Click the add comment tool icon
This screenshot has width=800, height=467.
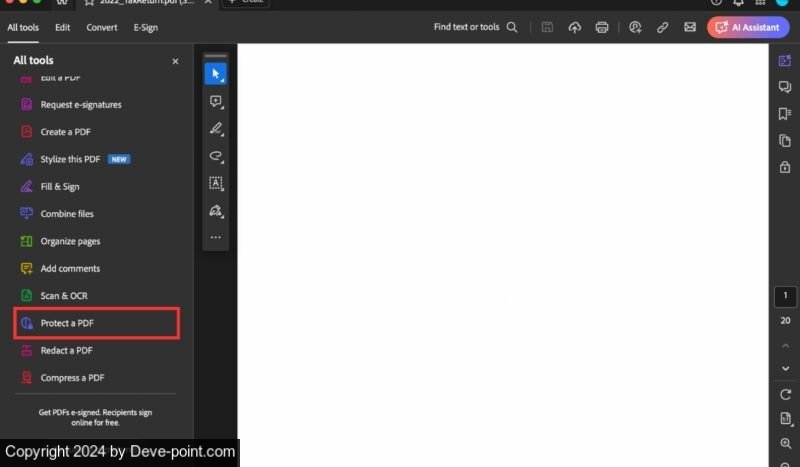click(215, 101)
